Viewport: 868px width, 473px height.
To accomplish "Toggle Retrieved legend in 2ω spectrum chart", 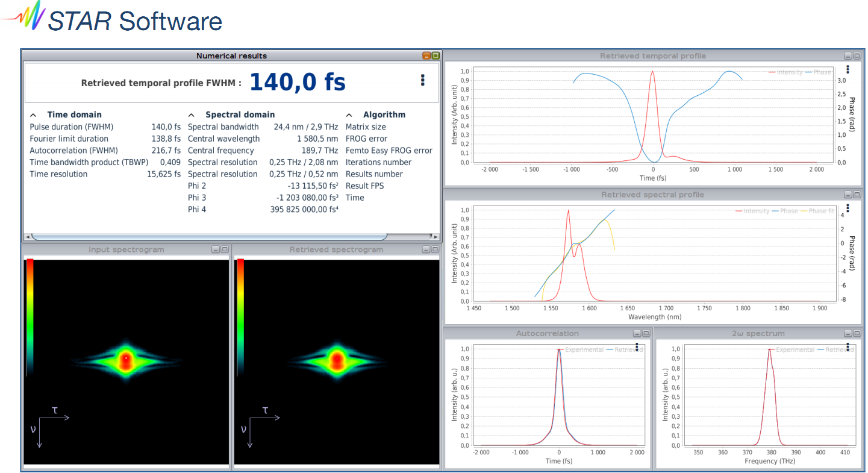I will point(835,349).
